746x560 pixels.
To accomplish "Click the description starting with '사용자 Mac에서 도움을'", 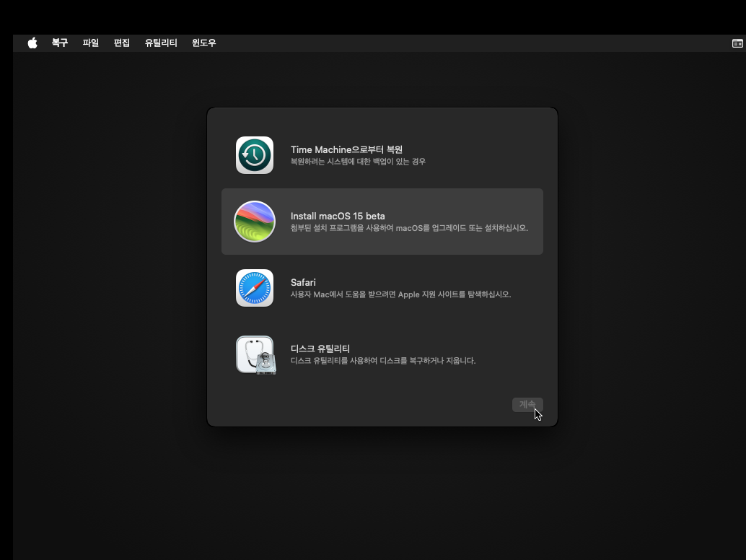I will pos(400,294).
